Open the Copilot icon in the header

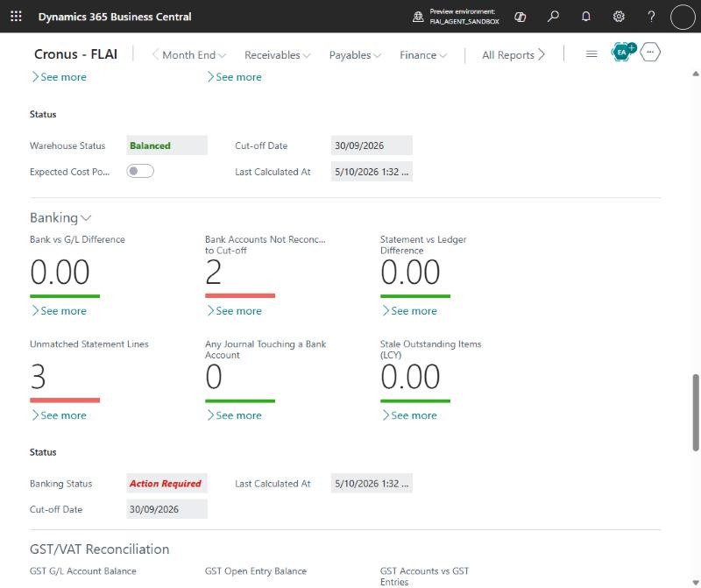[x=520, y=17]
